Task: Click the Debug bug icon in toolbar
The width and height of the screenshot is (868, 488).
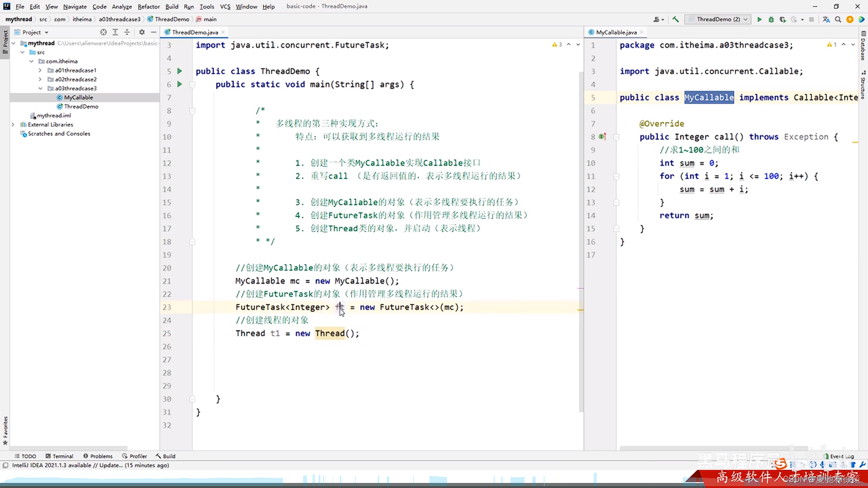Action: coord(771,19)
